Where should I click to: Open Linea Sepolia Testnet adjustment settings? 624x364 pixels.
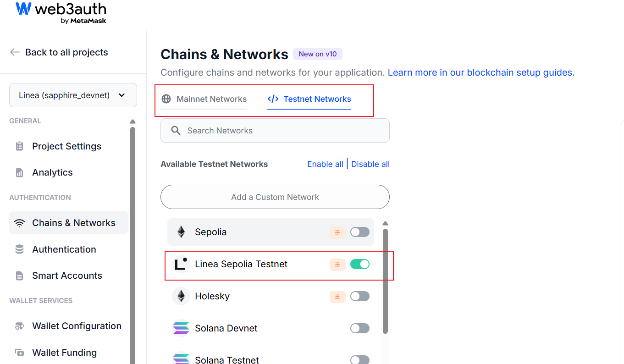pyautogui.click(x=337, y=265)
